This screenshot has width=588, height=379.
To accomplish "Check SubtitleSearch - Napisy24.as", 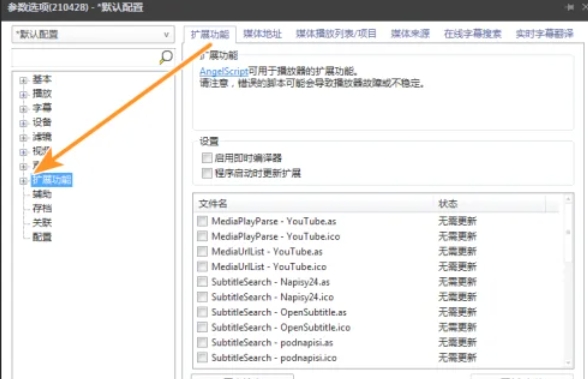I will [x=202, y=282].
